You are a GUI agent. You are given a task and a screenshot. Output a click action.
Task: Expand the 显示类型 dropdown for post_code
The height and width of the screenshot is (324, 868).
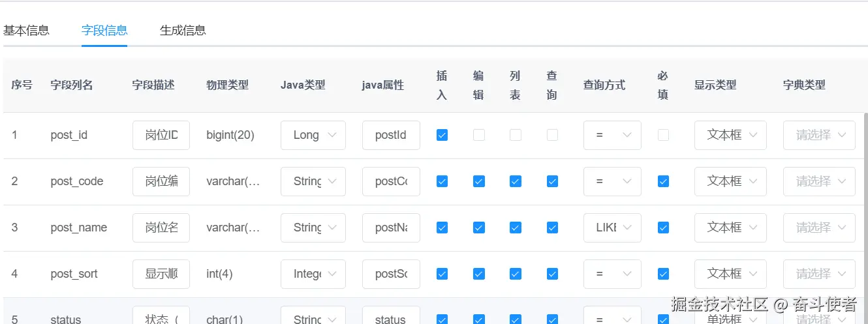click(x=730, y=181)
